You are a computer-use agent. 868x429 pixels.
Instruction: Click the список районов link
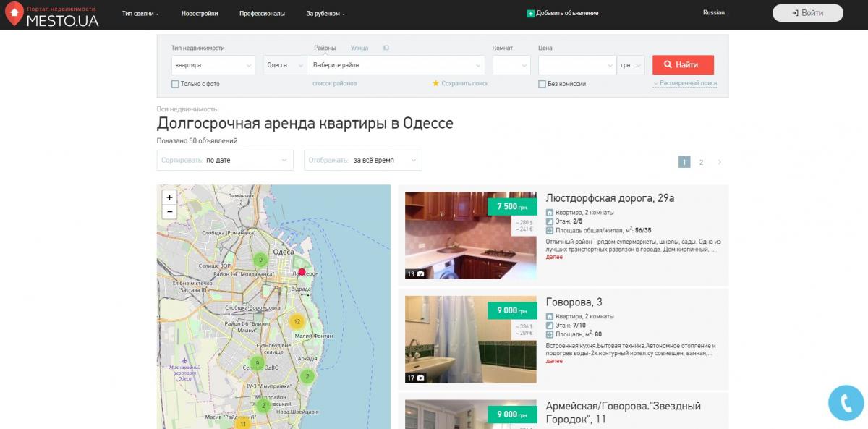click(x=334, y=84)
